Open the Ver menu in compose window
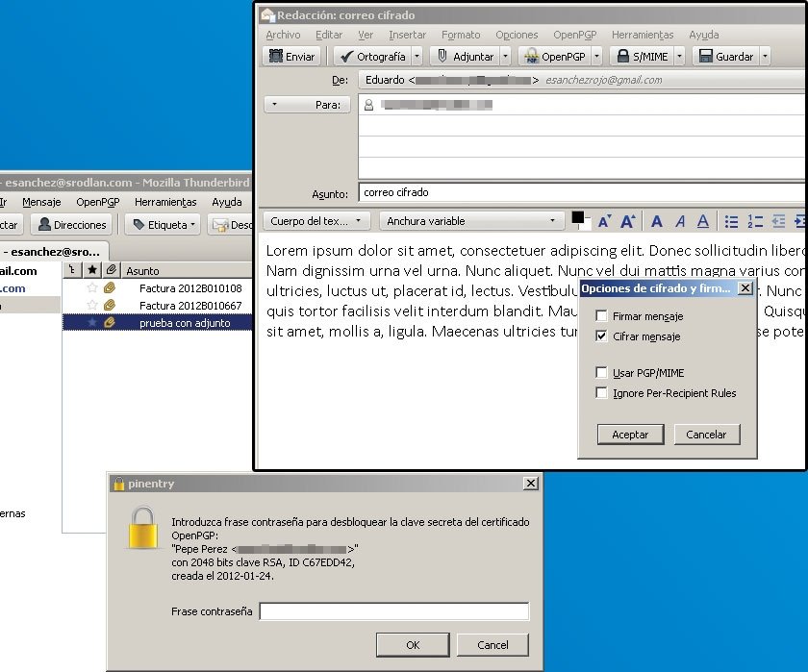The height and width of the screenshot is (672, 808). pyautogui.click(x=366, y=35)
